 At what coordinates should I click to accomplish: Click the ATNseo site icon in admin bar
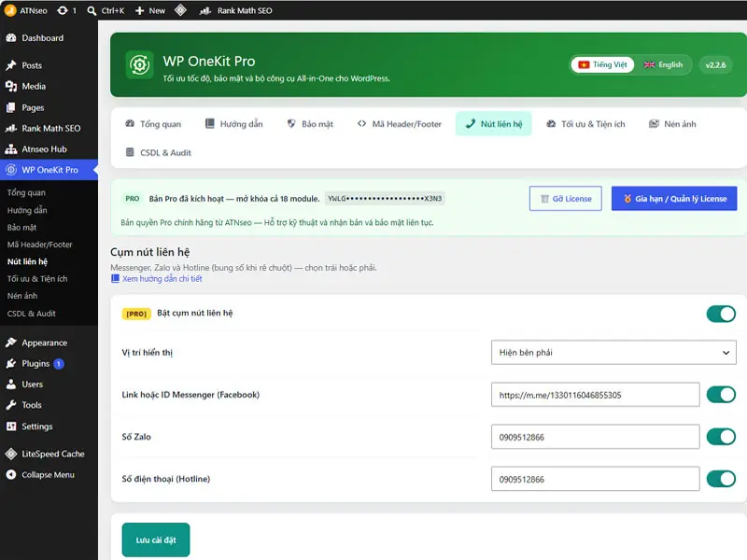[x=10, y=10]
